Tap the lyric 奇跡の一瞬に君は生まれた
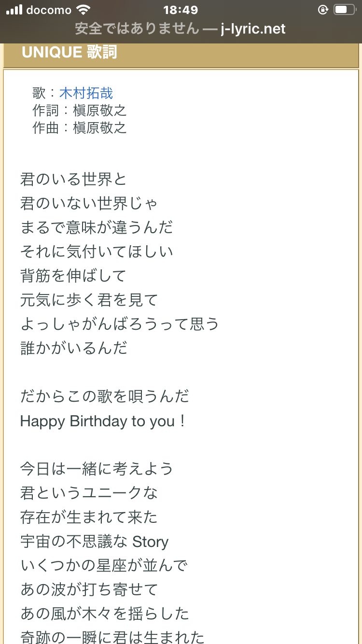 [112, 637]
